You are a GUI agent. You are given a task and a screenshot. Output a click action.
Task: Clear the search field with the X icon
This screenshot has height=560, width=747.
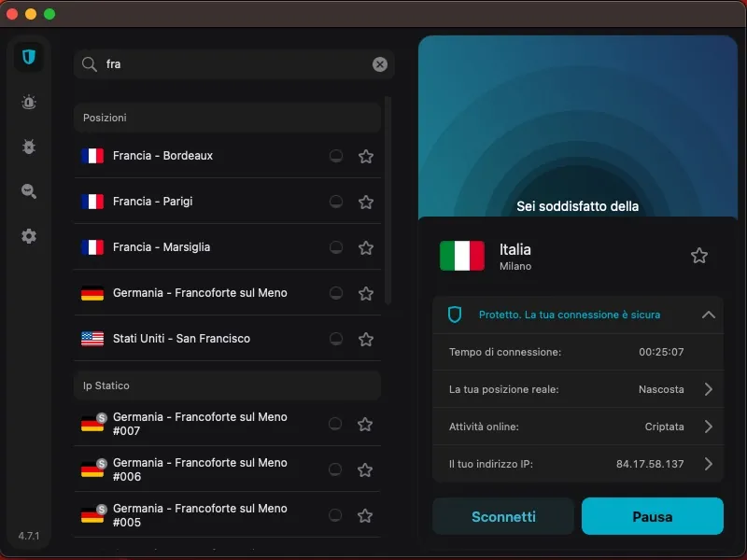tap(379, 63)
